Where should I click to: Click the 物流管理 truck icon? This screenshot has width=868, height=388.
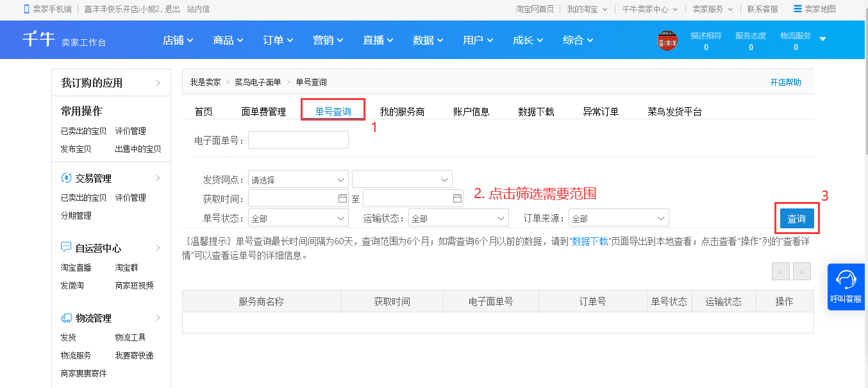coord(66,318)
